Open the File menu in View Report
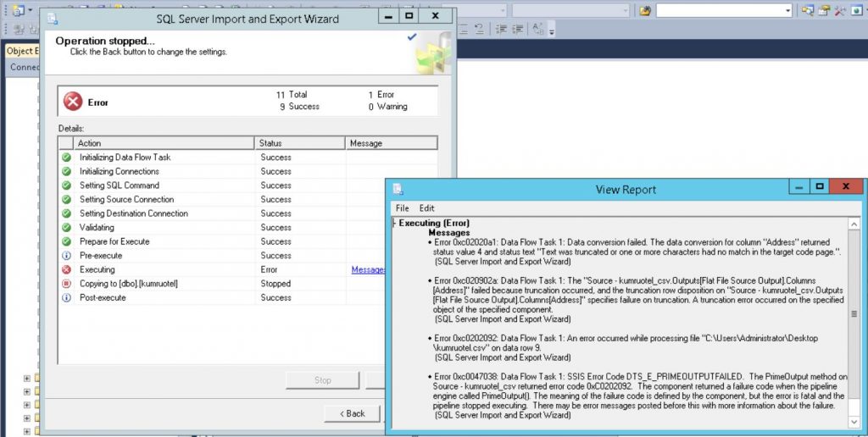868x437 pixels. 402,208
